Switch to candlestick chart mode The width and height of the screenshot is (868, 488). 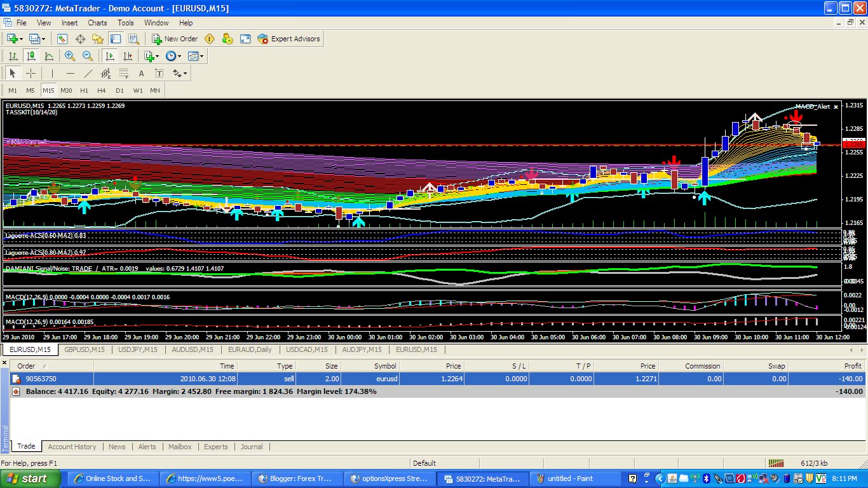tap(31, 56)
